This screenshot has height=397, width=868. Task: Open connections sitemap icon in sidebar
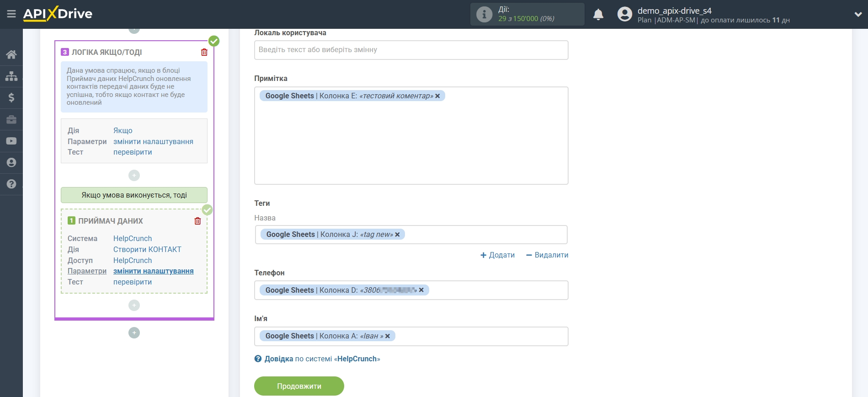(x=11, y=76)
